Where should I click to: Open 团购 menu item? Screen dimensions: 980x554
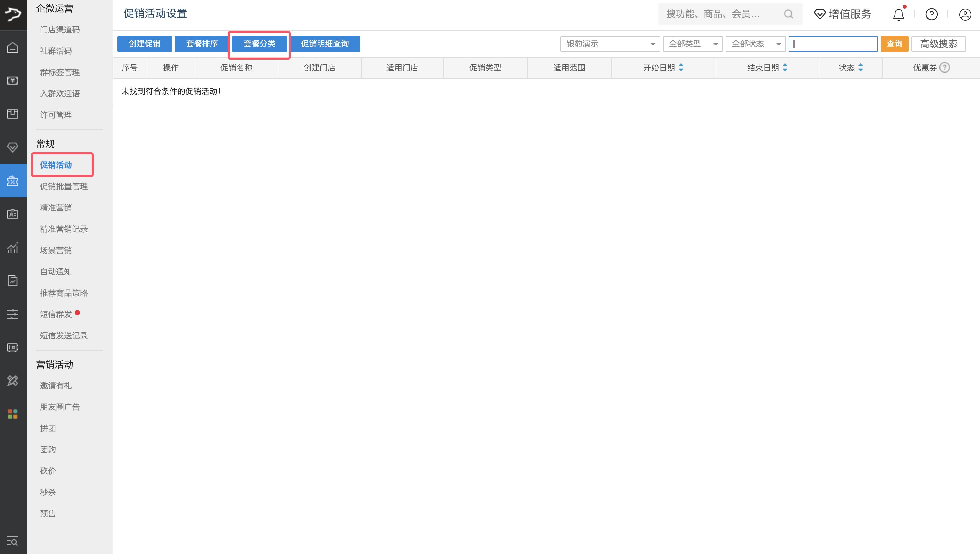click(48, 449)
